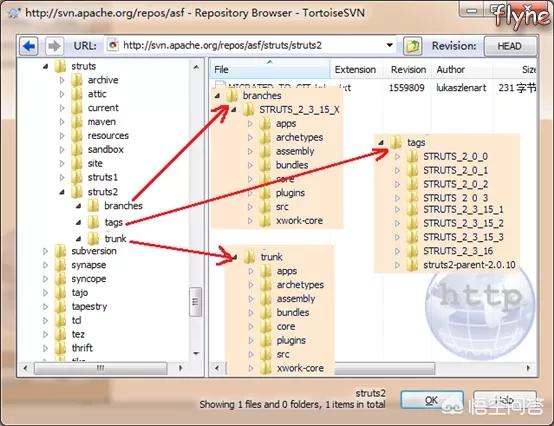Click the thrift folder icon
The image size is (554, 426).
[60, 348]
